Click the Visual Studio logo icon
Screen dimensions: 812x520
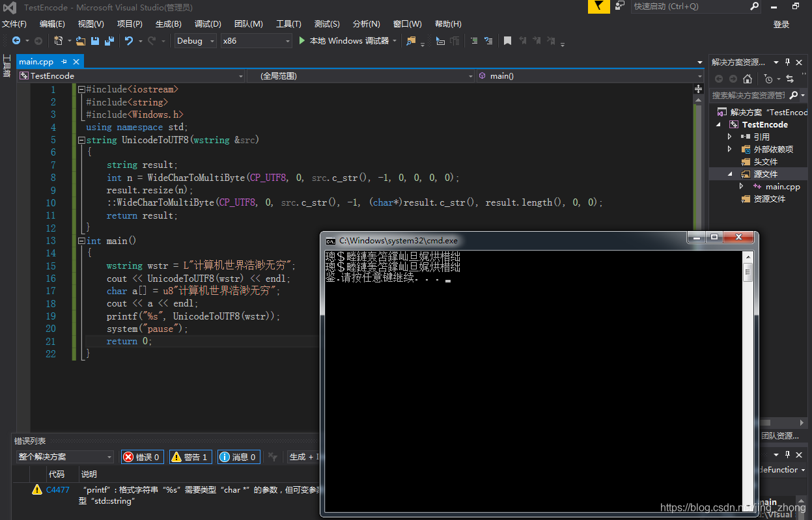[x=10, y=7]
